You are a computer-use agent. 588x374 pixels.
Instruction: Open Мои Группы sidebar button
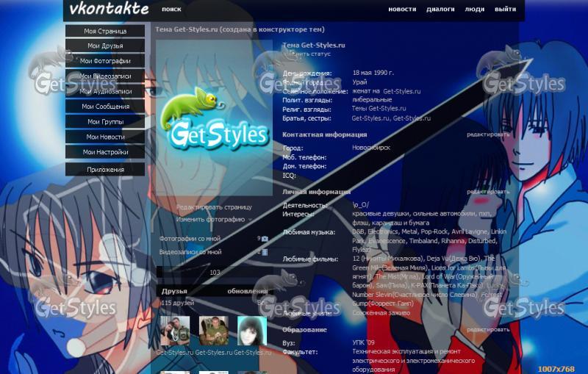(x=105, y=121)
